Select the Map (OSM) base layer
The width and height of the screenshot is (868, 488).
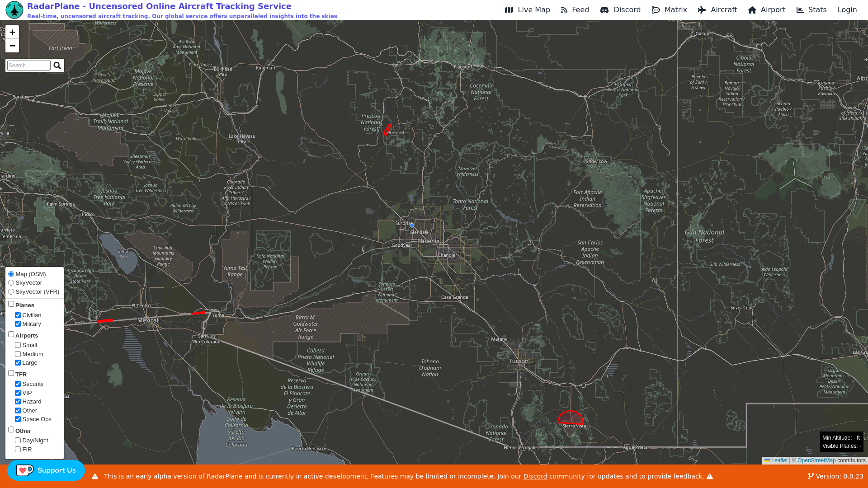pyautogui.click(x=11, y=274)
